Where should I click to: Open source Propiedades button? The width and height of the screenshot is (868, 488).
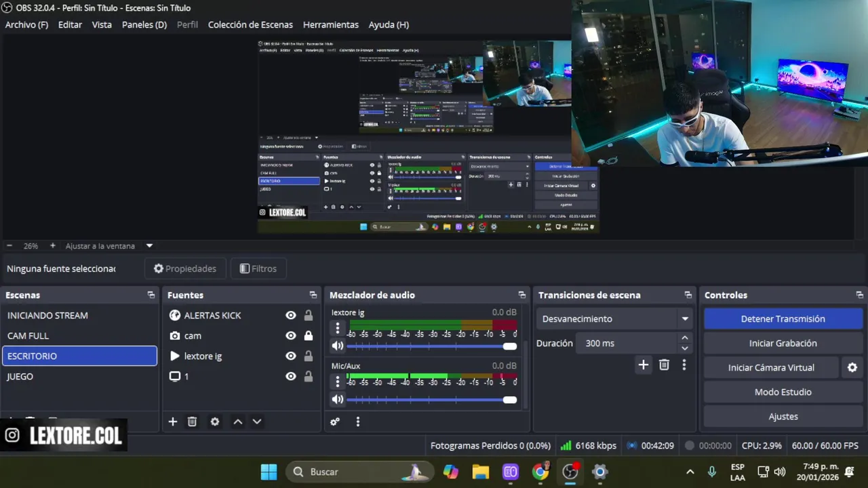tap(185, 268)
